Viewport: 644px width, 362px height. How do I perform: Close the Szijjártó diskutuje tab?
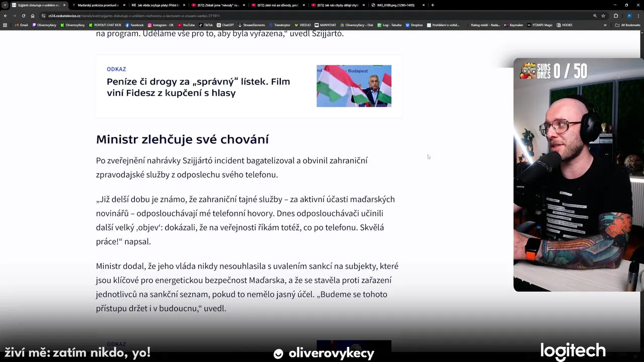tap(64, 5)
